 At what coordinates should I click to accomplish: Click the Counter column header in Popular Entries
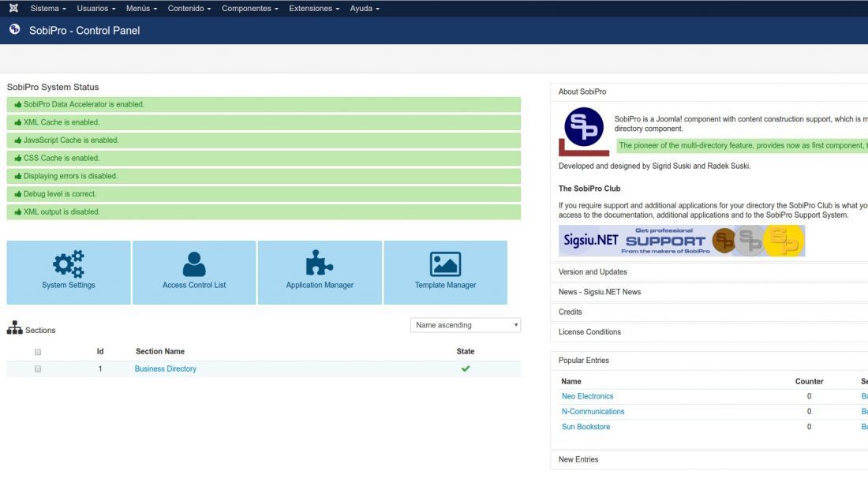pos(810,381)
